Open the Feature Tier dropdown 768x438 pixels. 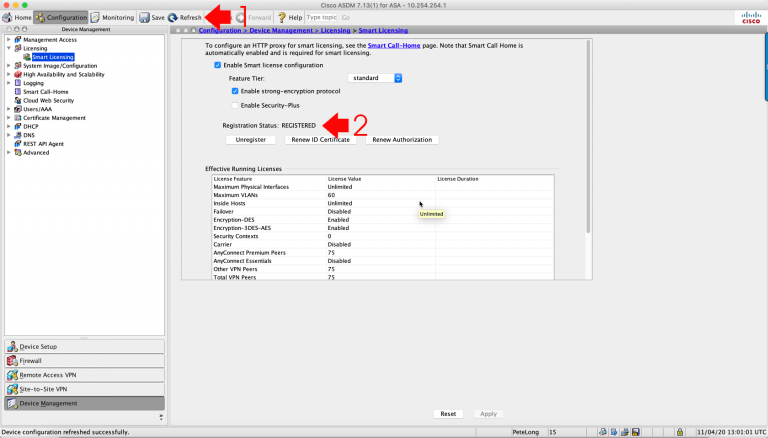pyautogui.click(x=375, y=78)
